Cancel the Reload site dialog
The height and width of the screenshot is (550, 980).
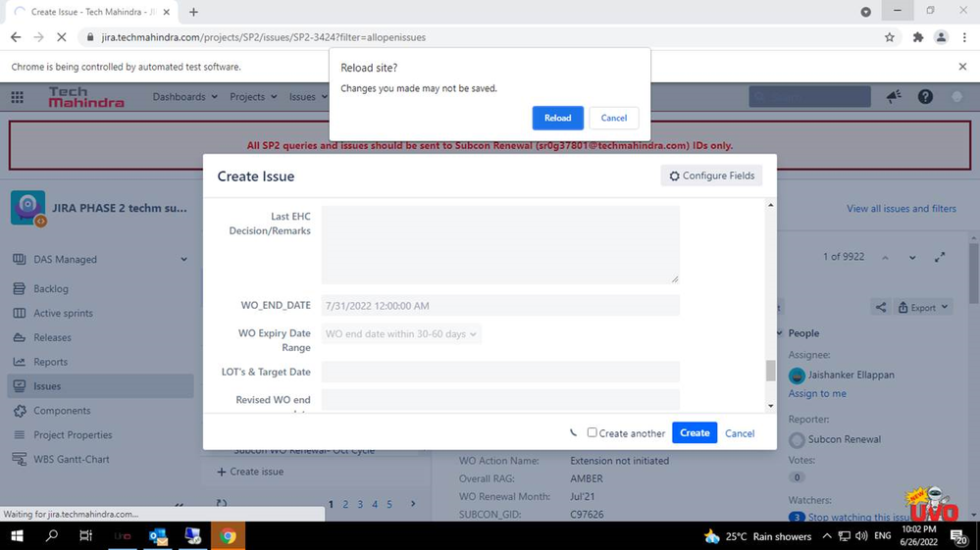pos(614,118)
